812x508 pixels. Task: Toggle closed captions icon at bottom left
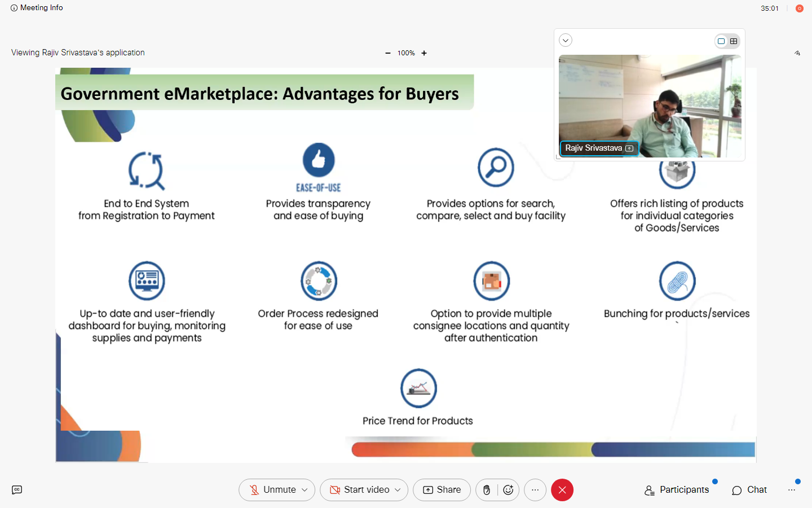(17, 490)
